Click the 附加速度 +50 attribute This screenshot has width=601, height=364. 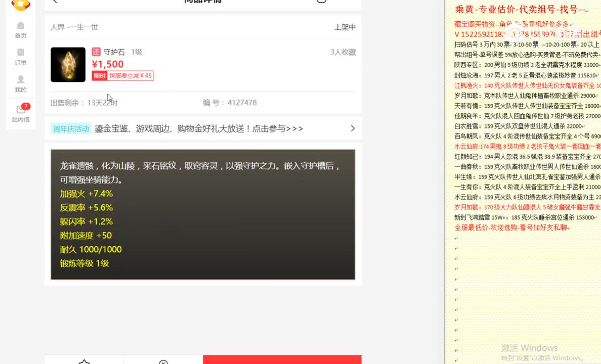[86, 235]
